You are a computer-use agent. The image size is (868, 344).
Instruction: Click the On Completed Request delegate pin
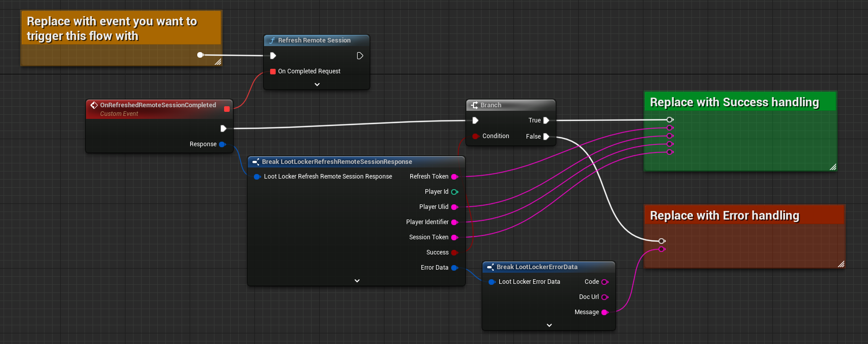(x=273, y=71)
